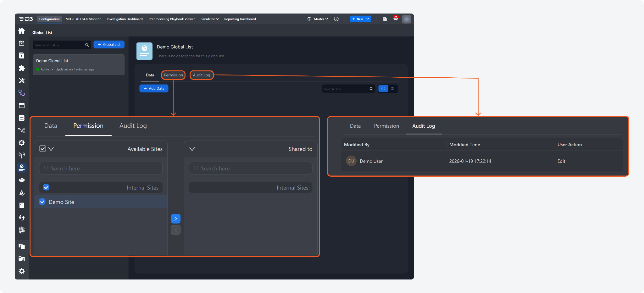This screenshot has height=293, width=644.
Task: Open the puzzle-piece integrations icon in sidebar
Action: click(22, 68)
